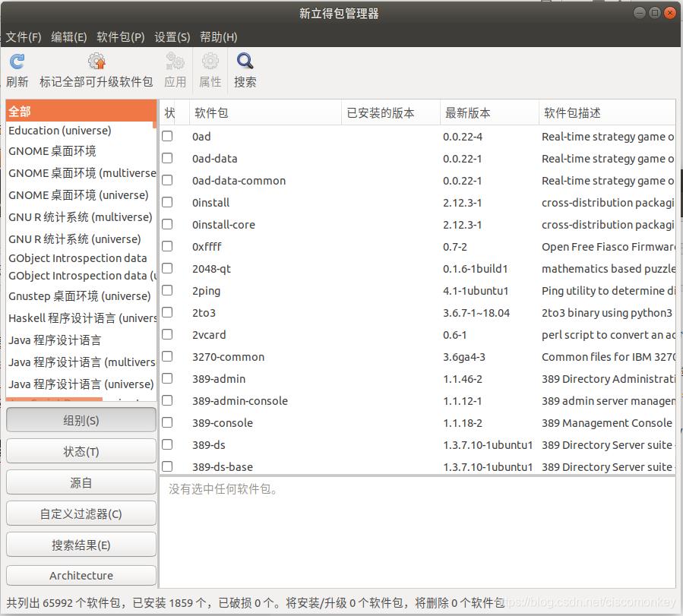Screen dimensions: 683x616
Task: Check the 389-console box
Action: click(x=167, y=423)
